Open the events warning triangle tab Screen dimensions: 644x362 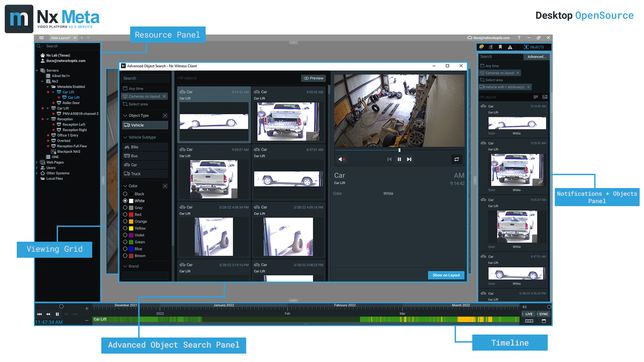tap(510, 47)
